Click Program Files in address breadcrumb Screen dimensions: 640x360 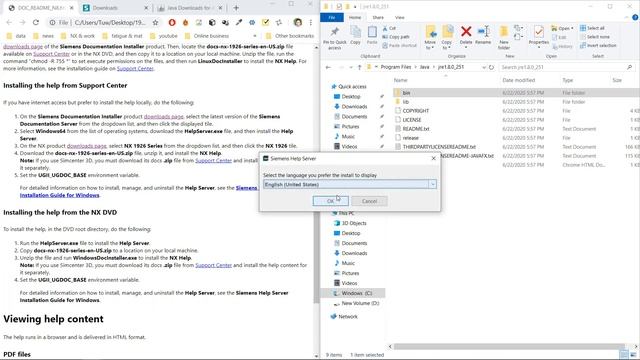click(396, 67)
